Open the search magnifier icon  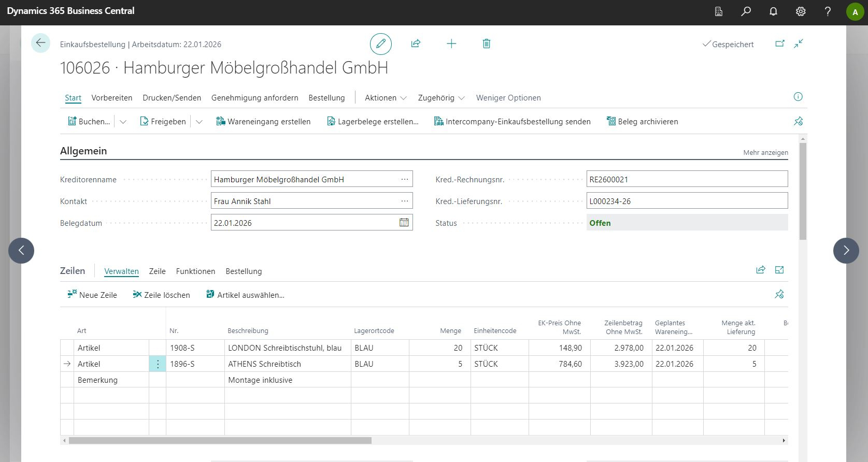click(x=746, y=11)
